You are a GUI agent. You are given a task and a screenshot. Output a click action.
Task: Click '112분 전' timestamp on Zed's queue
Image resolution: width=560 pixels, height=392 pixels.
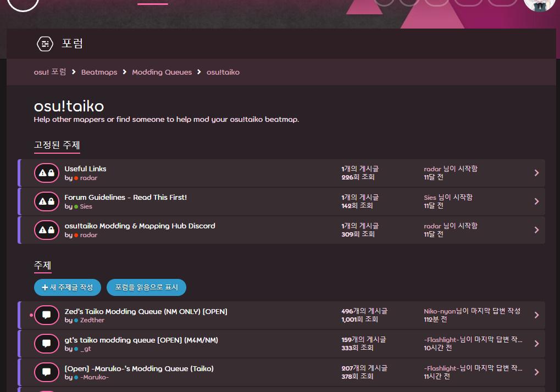pyautogui.click(x=435, y=319)
